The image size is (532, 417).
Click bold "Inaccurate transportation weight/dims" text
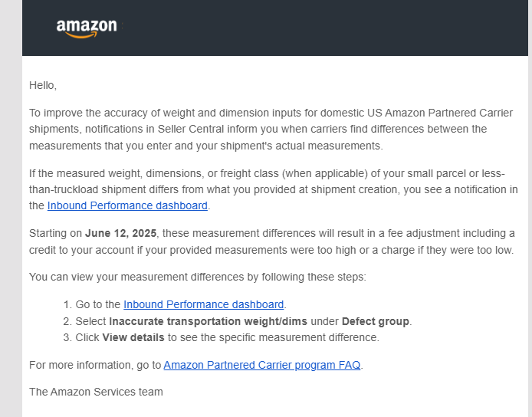click(208, 321)
